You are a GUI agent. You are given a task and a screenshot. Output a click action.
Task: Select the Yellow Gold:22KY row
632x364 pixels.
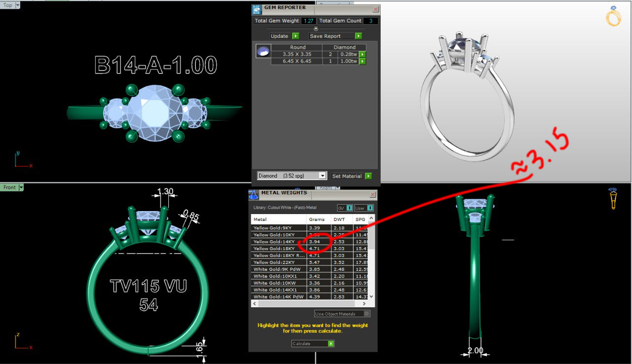coord(310,262)
